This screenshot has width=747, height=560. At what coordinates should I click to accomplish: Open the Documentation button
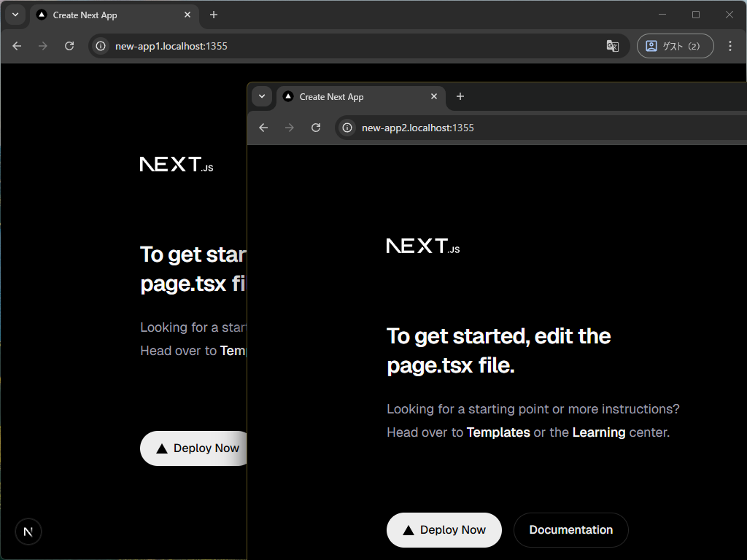pos(570,530)
